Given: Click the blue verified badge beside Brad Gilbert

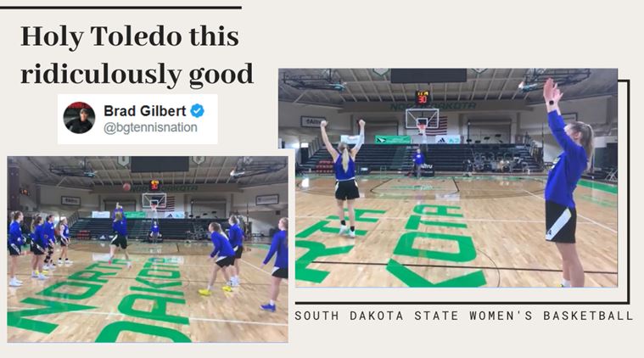Looking at the screenshot, I should click(197, 111).
